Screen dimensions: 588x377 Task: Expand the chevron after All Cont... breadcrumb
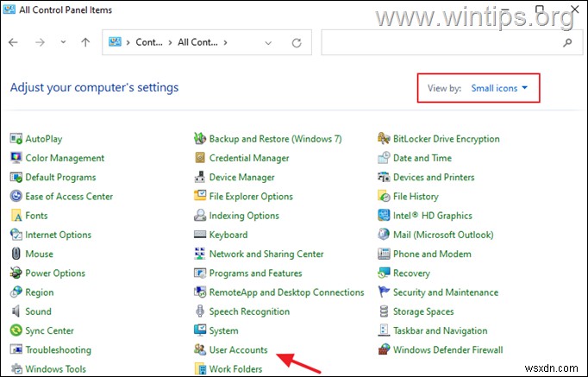[225, 42]
